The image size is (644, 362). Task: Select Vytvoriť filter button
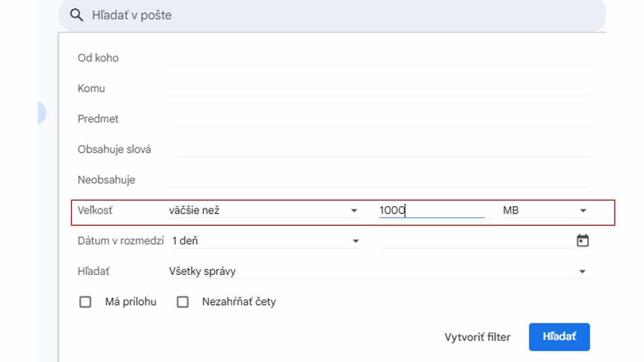pyautogui.click(x=477, y=337)
